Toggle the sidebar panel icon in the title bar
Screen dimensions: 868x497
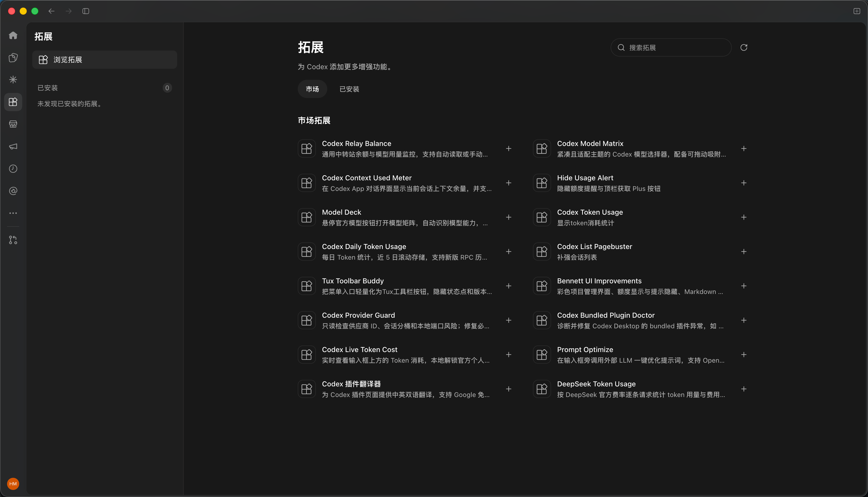point(86,11)
